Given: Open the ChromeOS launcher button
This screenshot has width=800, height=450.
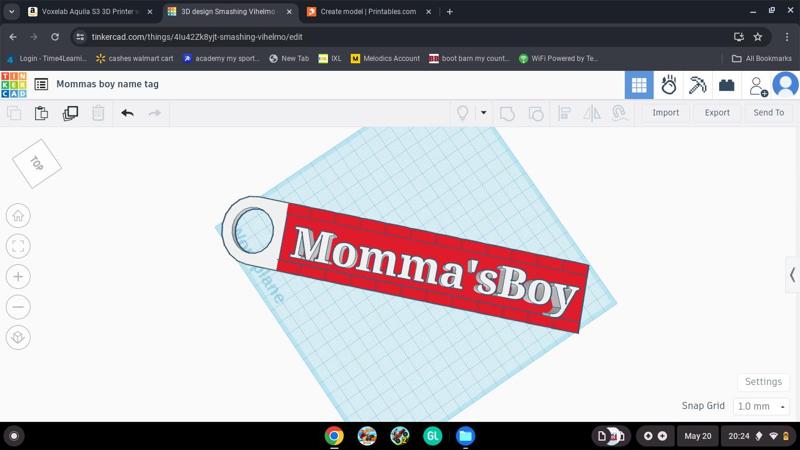Looking at the screenshot, I should click(14, 436).
